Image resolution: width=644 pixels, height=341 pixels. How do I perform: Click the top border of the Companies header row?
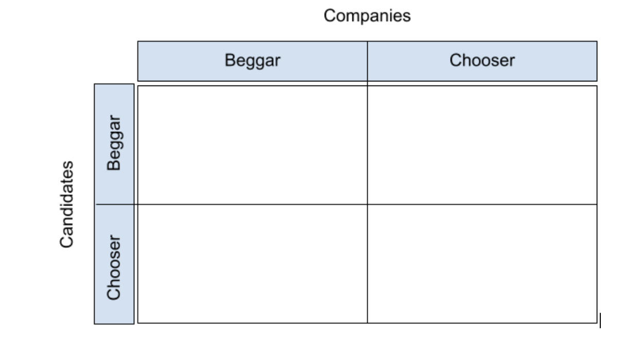(367, 41)
